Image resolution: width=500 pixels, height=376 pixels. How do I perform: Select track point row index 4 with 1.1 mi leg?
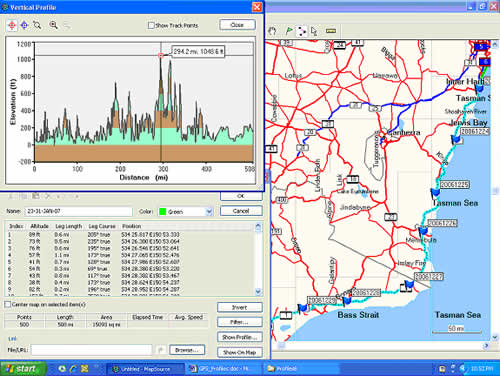click(x=130, y=255)
